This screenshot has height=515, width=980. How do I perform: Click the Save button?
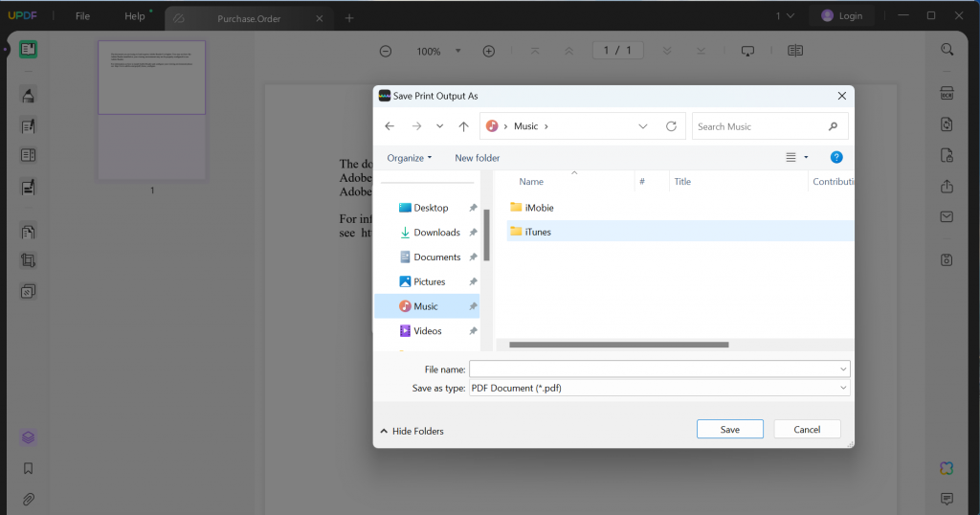click(x=729, y=430)
